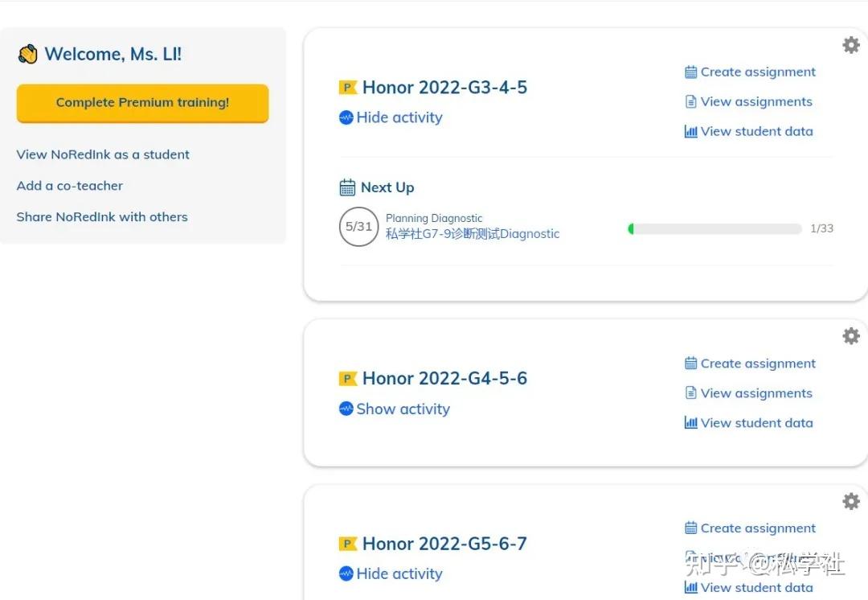Hide activity for Honor 2022-G5-6-7
Image resolution: width=868 pixels, height=600 pixels.
(399, 573)
